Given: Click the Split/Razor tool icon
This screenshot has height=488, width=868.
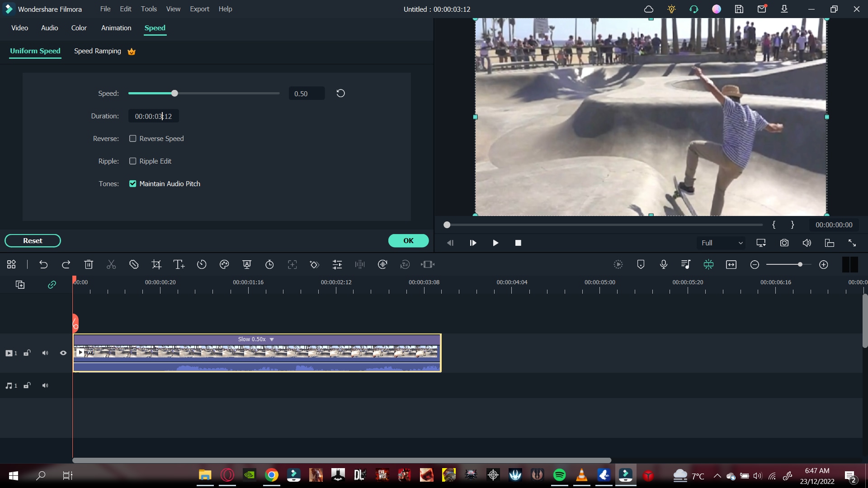Looking at the screenshot, I should (112, 265).
